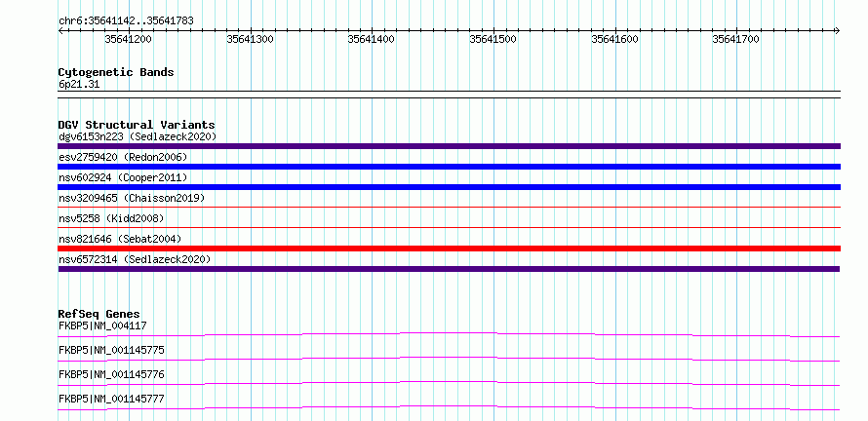The height and width of the screenshot is (421, 868).
Task: Click the 35641200 ruler position label
Action: pyautogui.click(x=128, y=39)
